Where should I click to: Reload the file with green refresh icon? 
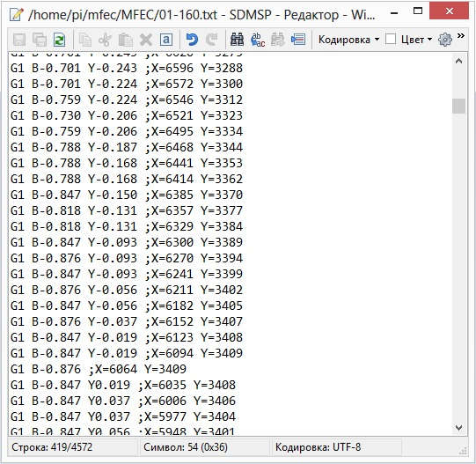60,40
